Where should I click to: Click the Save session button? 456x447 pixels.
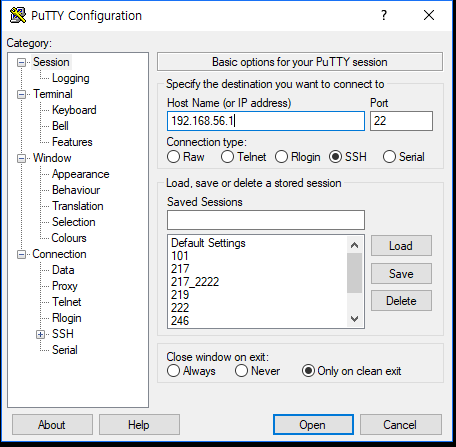(x=401, y=274)
